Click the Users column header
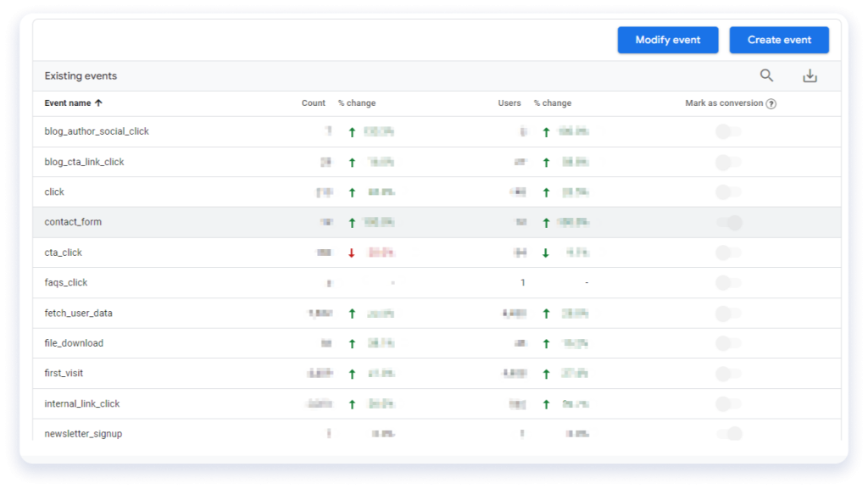Viewport: 868px width, 489px height. (509, 103)
